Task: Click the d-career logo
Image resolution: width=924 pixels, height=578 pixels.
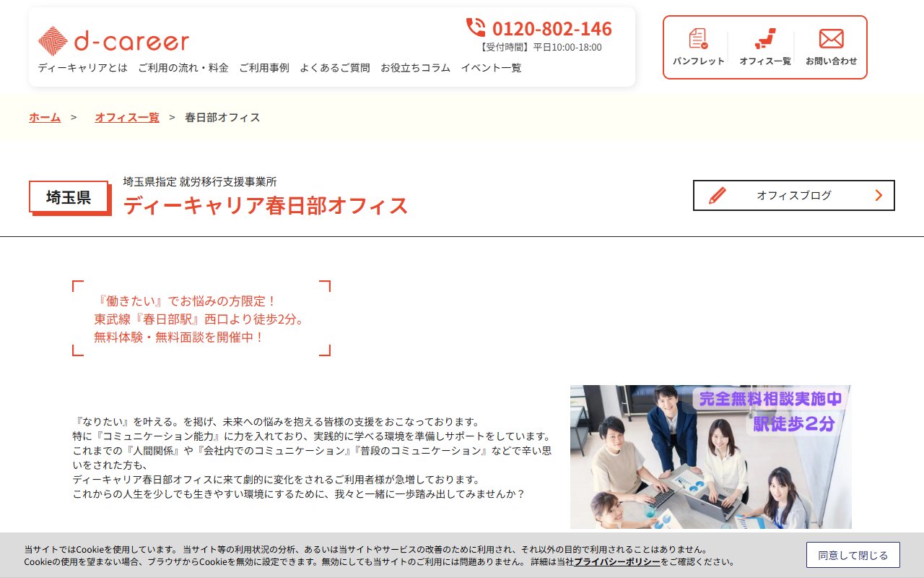Action: point(113,41)
